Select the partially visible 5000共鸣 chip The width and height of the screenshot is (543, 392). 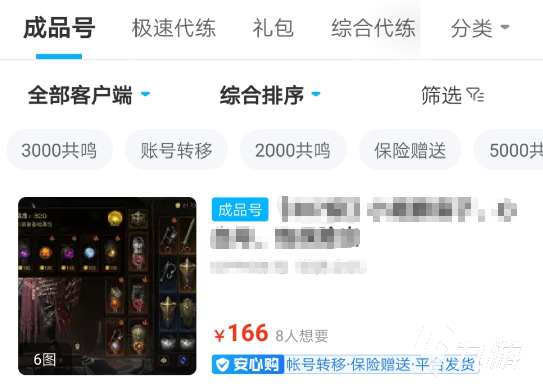tap(508, 150)
